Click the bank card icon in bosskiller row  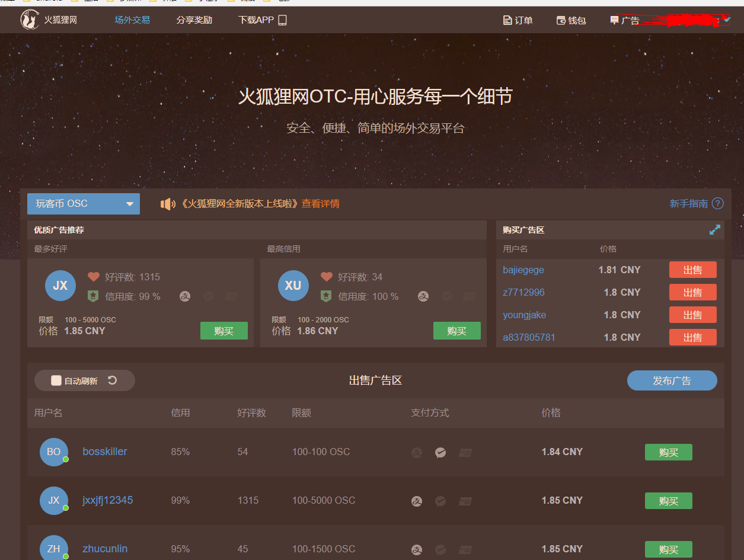[x=465, y=452]
